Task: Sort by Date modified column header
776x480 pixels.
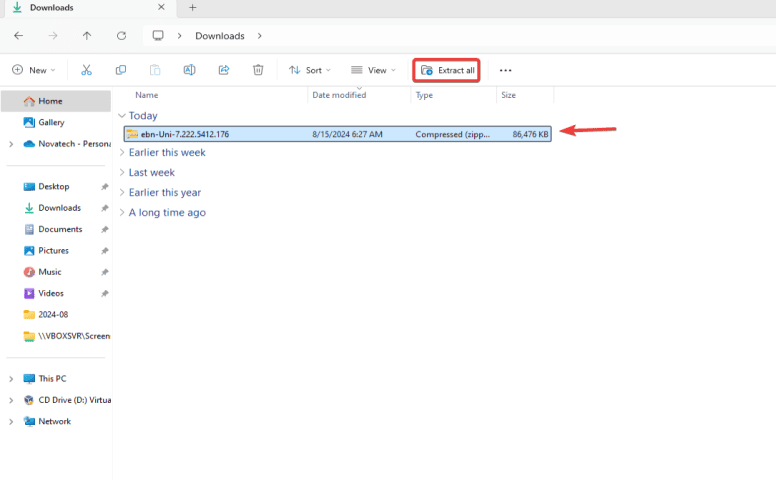Action: [x=338, y=95]
